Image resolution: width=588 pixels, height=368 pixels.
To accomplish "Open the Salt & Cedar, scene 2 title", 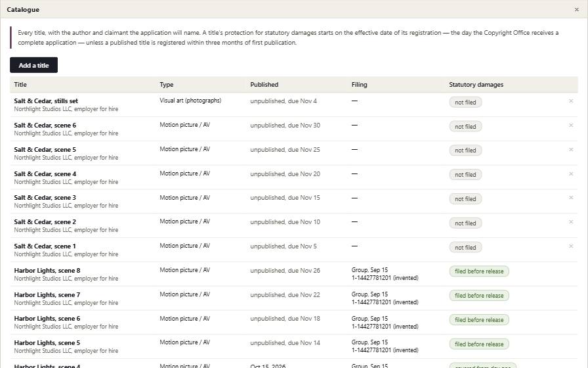I will (x=45, y=222).
